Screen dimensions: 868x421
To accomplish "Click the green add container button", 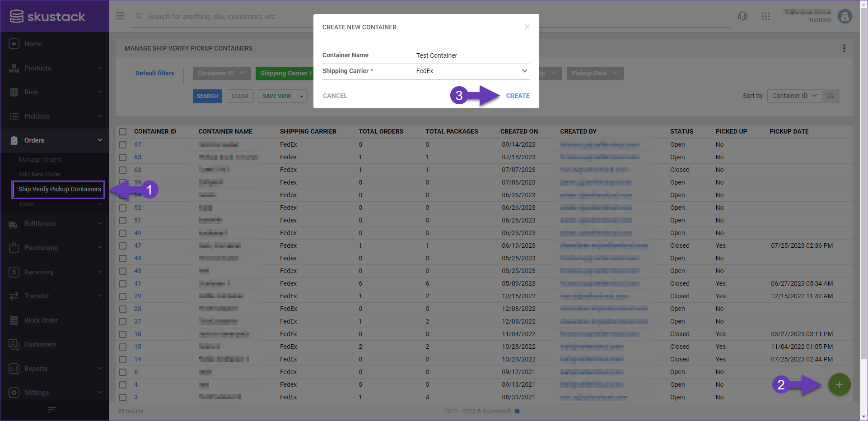I will pos(840,384).
